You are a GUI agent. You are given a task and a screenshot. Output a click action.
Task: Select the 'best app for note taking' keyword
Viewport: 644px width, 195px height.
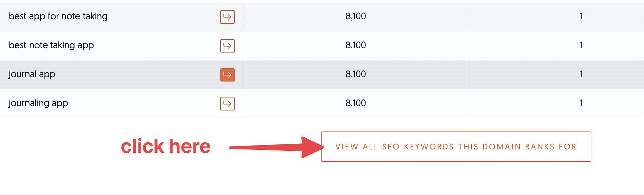click(58, 16)
